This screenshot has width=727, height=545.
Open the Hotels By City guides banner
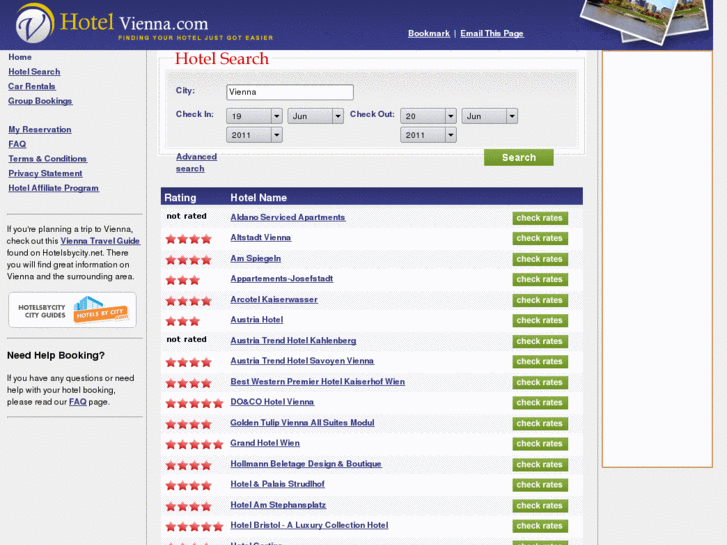tap(72, 310)
